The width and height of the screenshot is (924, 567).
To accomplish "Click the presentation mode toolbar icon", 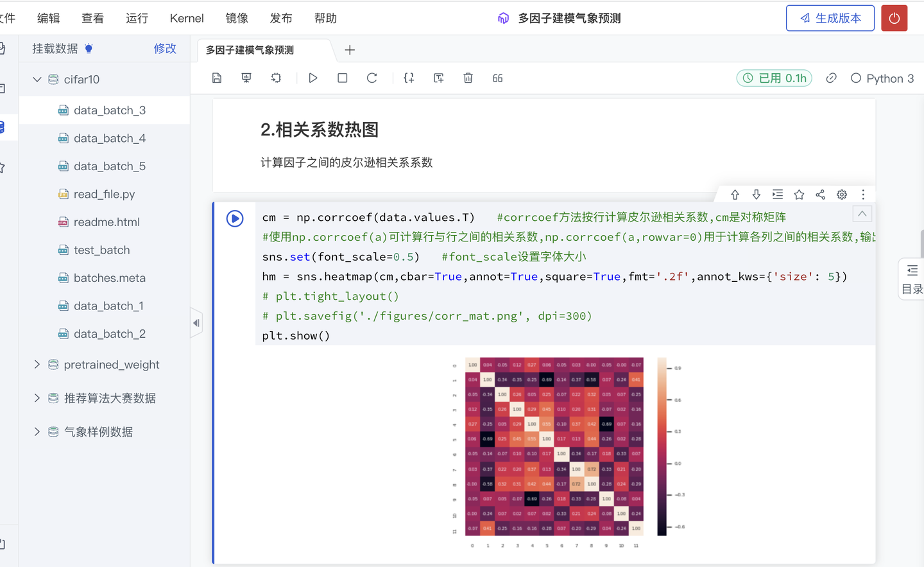I will coord(246,78).
